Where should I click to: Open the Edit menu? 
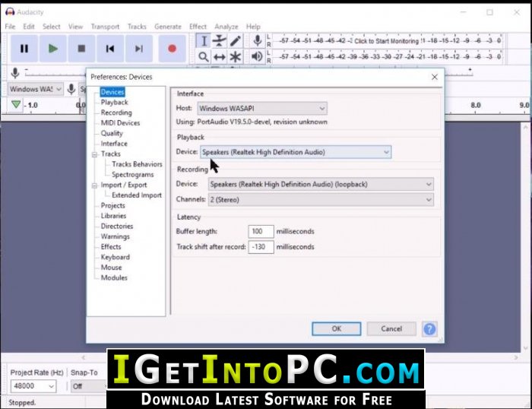coord(29,27)
